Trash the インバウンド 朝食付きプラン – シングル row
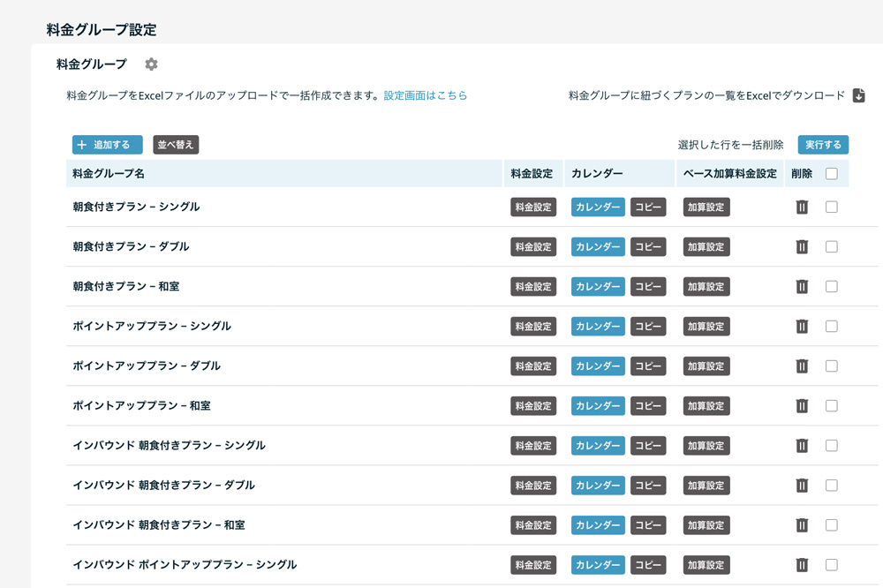This screenshot has height=588, width=883. point(802,446)
